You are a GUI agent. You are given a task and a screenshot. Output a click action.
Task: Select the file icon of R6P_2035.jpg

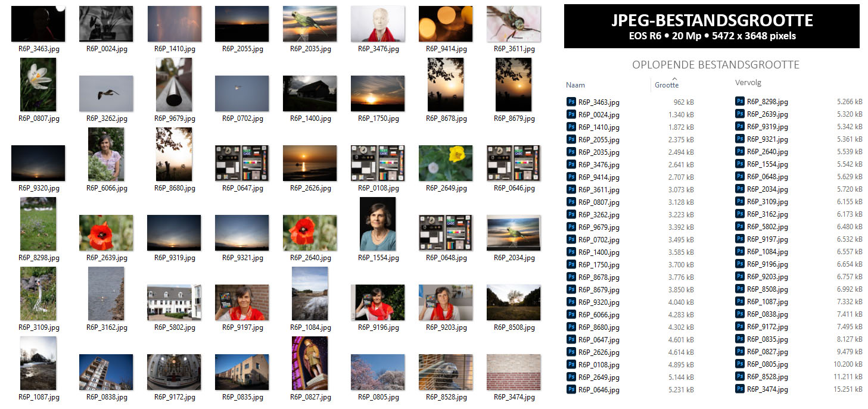click(571, 152)
